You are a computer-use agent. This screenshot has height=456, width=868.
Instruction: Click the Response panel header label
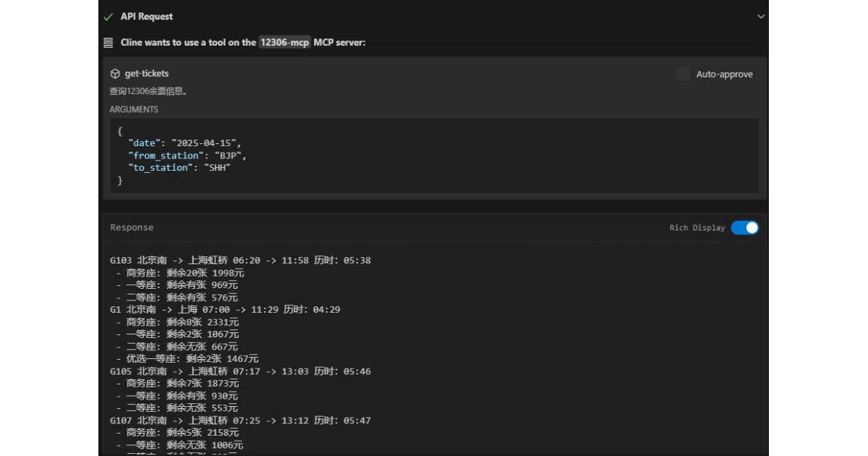coord(132,227)
